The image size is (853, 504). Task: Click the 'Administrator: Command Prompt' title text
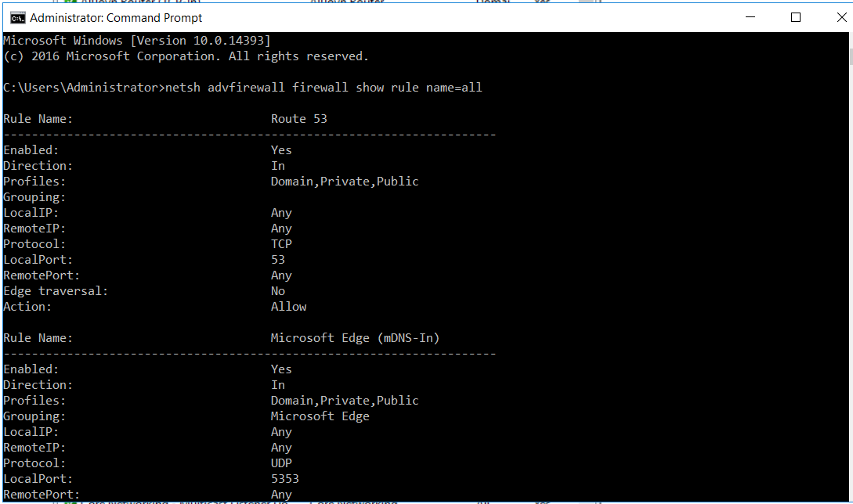116,18
